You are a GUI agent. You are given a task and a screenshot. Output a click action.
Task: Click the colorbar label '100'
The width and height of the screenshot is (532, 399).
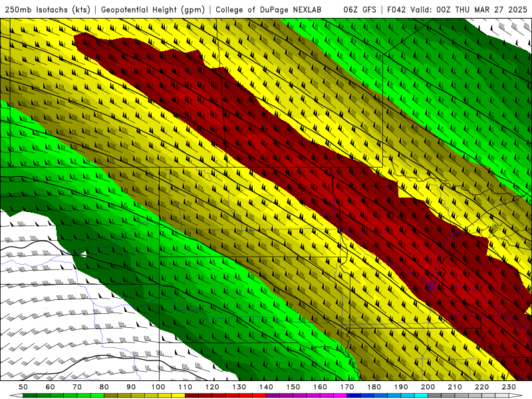click(x=158, y=387)
